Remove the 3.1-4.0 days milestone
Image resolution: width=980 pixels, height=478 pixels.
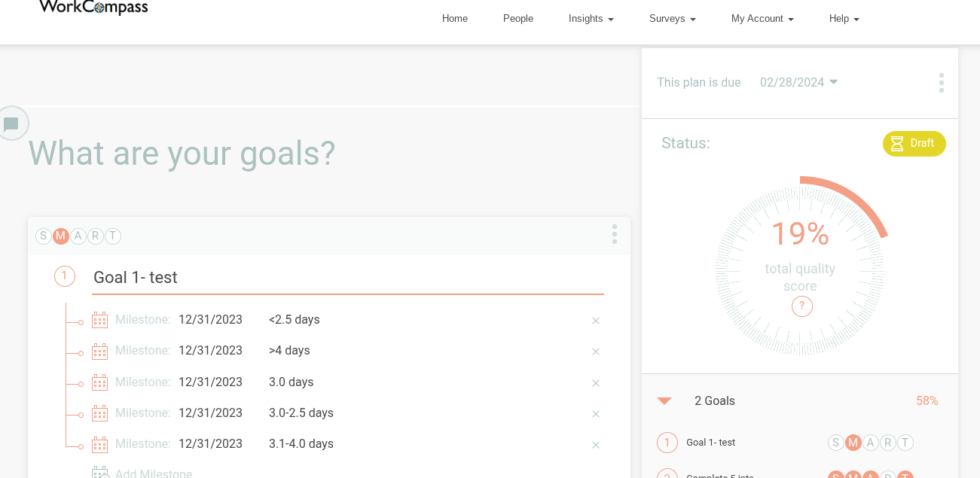coord(596,445)
